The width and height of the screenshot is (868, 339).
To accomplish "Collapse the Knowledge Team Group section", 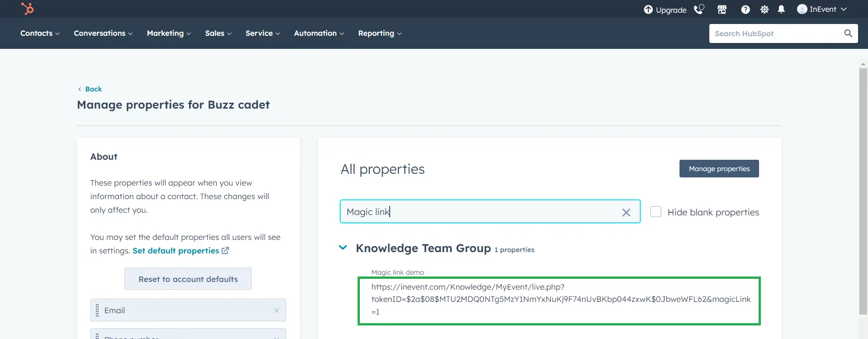I will (343, 248).
